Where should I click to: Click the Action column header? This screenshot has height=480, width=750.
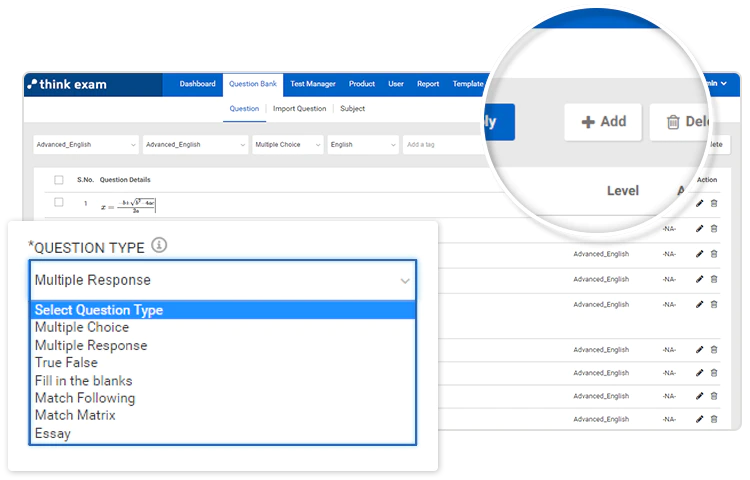706,180
